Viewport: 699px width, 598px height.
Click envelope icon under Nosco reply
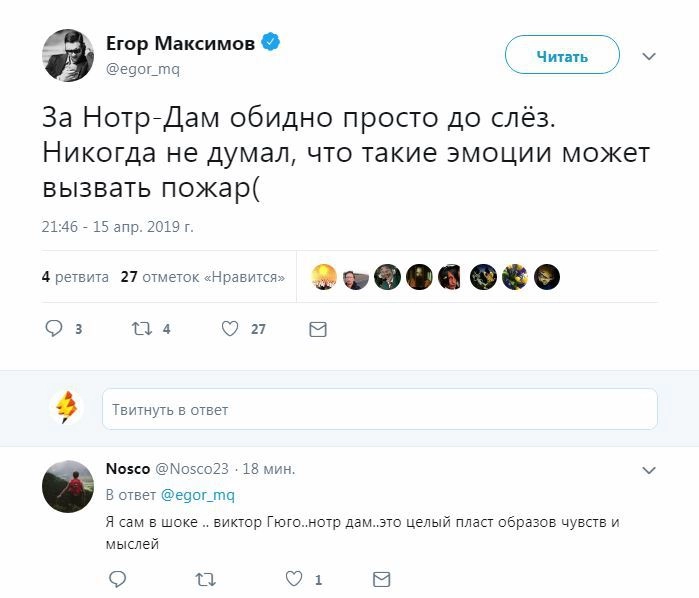pyautogui.click(x=381, y=579)
